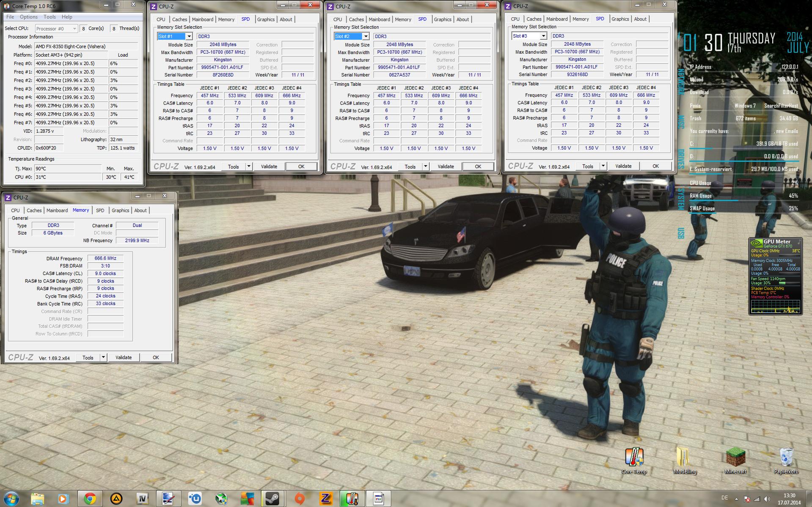Open the File menu in Core Temp
Viewport: 812px width, 507px height.
10,17
